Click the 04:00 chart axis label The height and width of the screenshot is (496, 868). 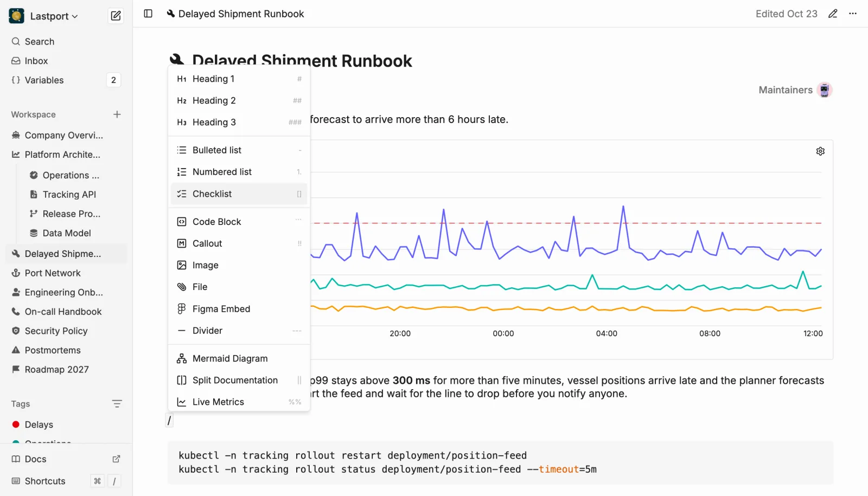[607, 333]
